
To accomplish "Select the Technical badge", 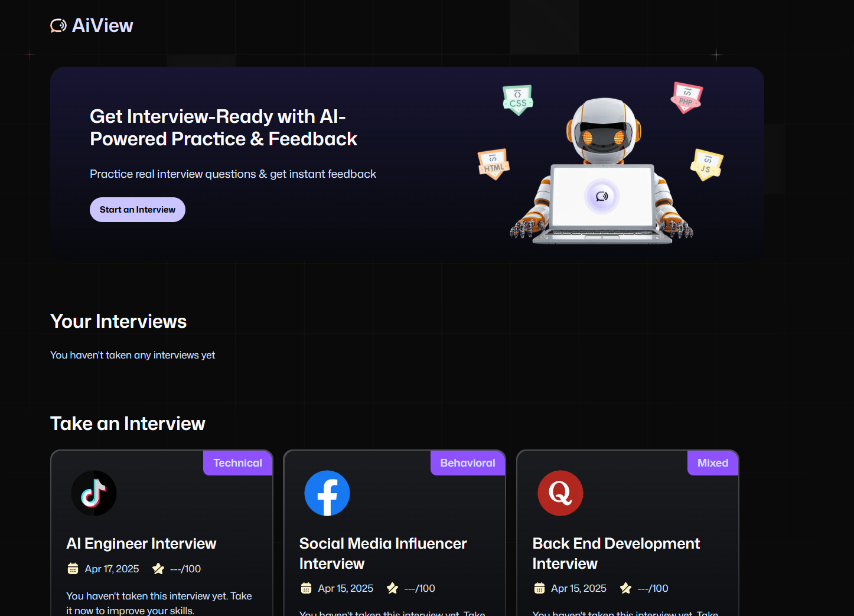I will pos(237,462).
